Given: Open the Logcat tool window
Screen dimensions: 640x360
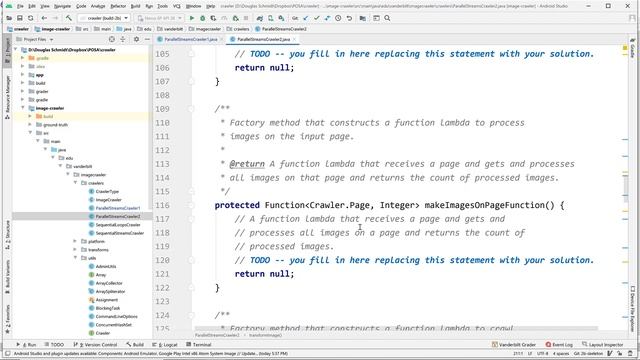Looking at the screenshot, I should tap(165, 344).
